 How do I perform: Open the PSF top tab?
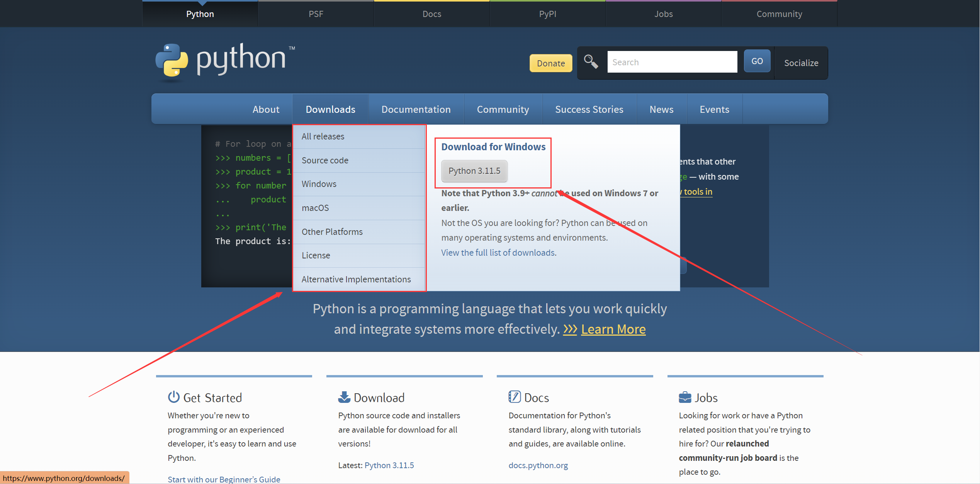click(x=316, y=14)
